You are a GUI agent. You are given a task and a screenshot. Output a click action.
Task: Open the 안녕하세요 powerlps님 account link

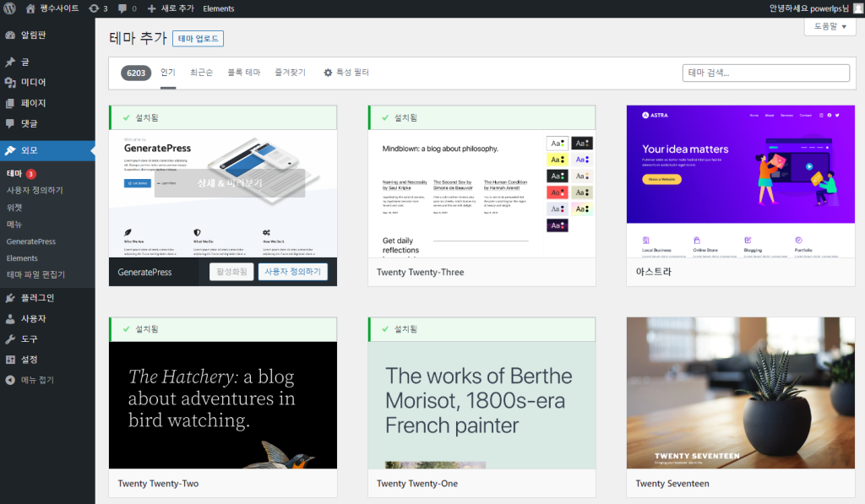tap(808, 8)
